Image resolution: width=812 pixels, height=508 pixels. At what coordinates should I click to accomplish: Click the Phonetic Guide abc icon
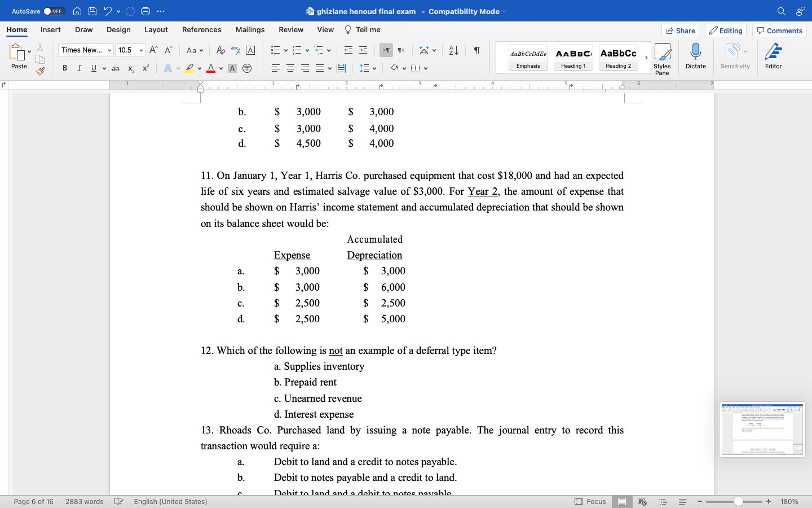[x=236, y=50]
